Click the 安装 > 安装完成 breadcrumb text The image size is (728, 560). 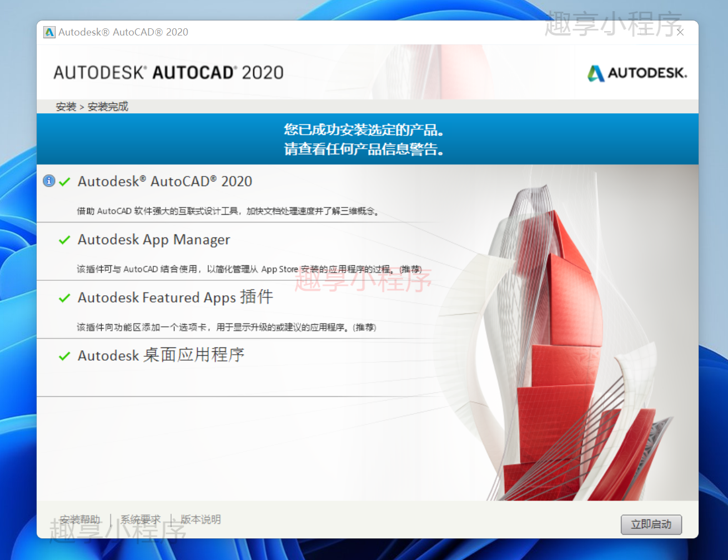pyautogui.click(x=92, y=107)
